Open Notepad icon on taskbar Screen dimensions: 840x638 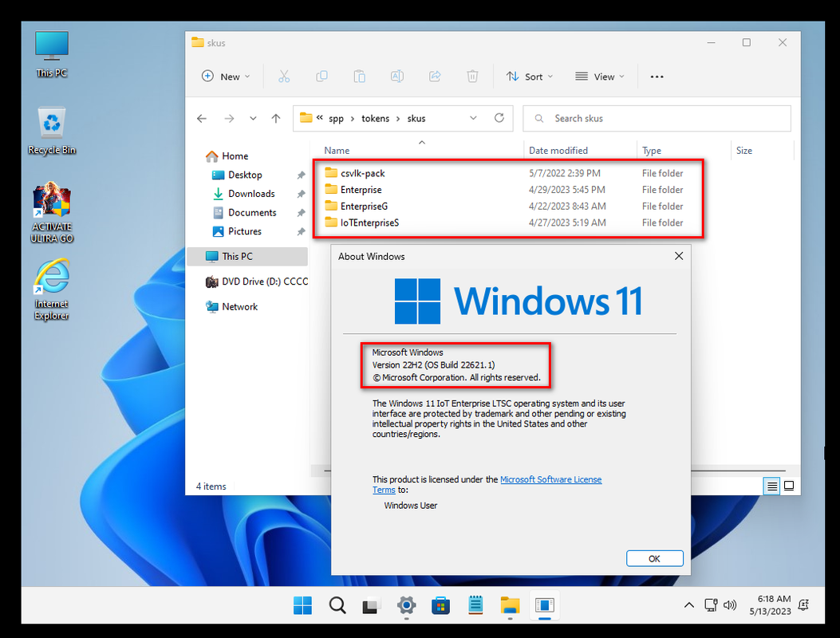pos(475,605)
